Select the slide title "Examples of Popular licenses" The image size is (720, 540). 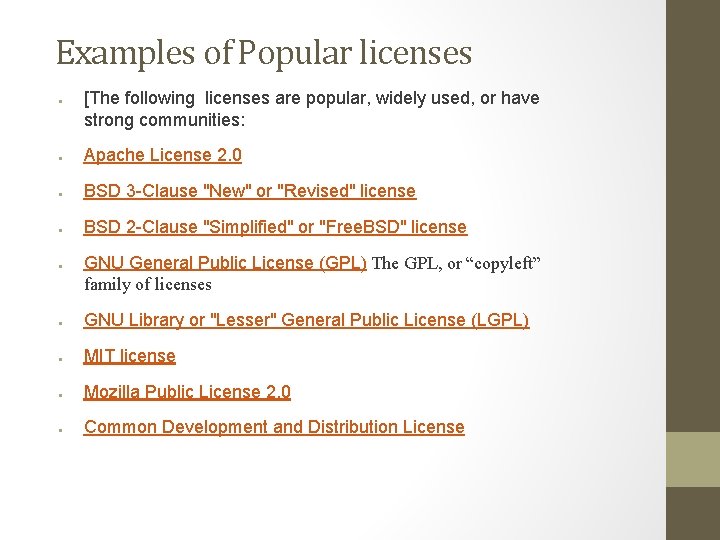pos(264,54)
